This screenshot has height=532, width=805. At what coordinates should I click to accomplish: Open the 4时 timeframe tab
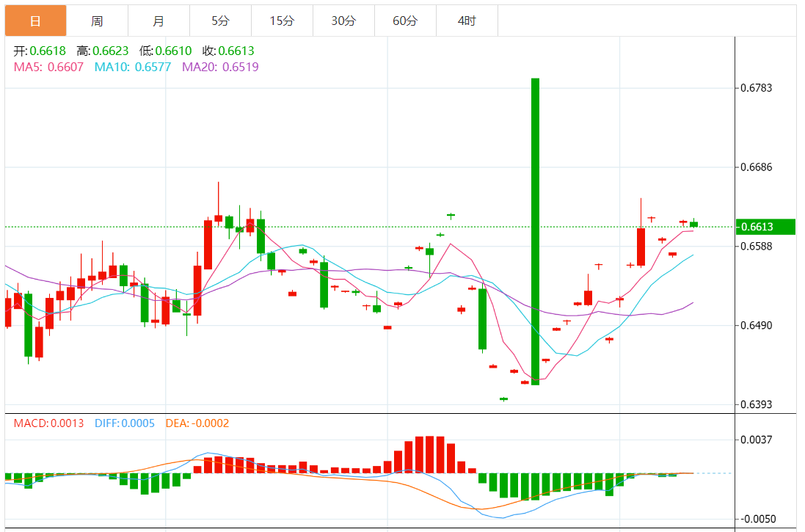click(467, 21)
